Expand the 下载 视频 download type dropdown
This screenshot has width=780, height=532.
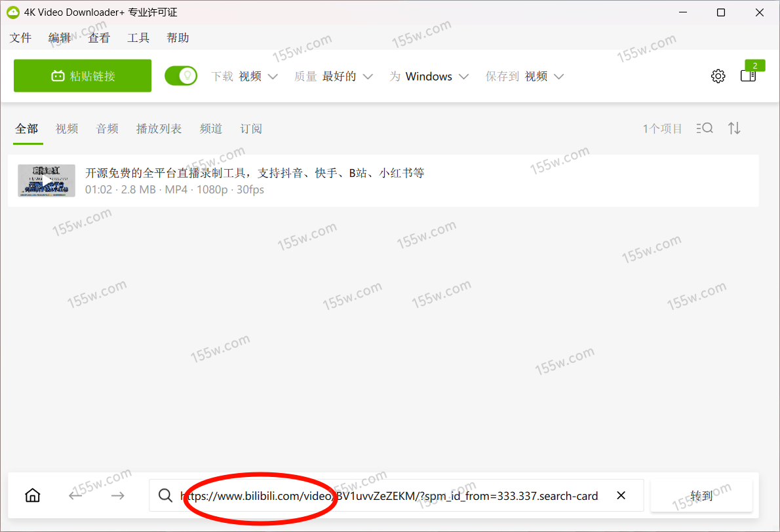click(244, 77)
